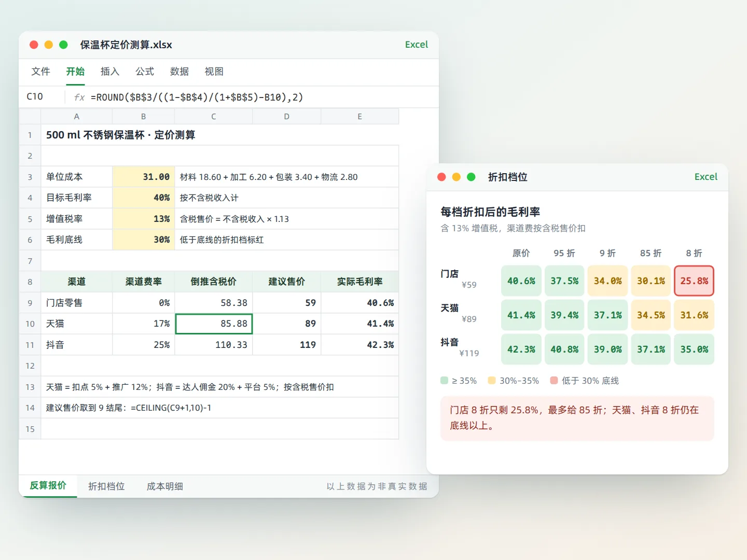This screenshot has width=747, height=560.
Task: Select column C header
Action: click(213, 117)
